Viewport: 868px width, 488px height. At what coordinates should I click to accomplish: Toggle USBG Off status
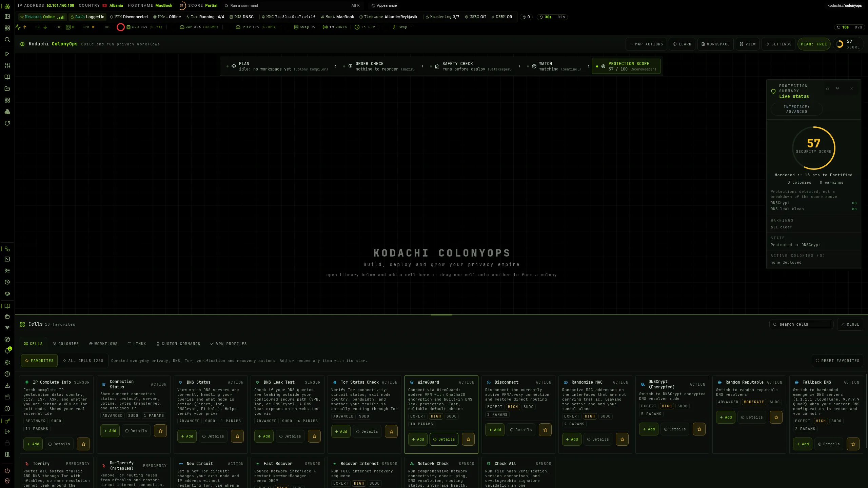click(x=475, y=17)
